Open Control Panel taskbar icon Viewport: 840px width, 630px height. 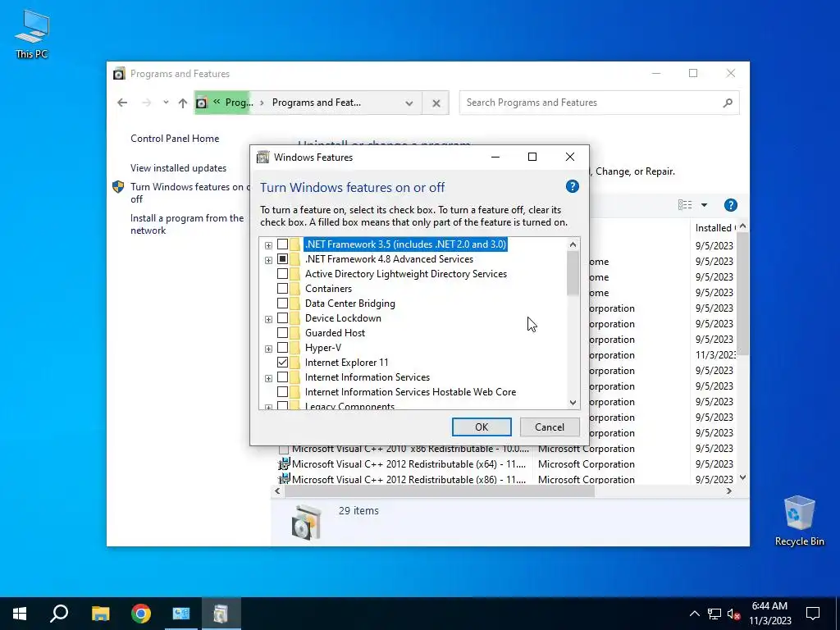tap(181, 614)
